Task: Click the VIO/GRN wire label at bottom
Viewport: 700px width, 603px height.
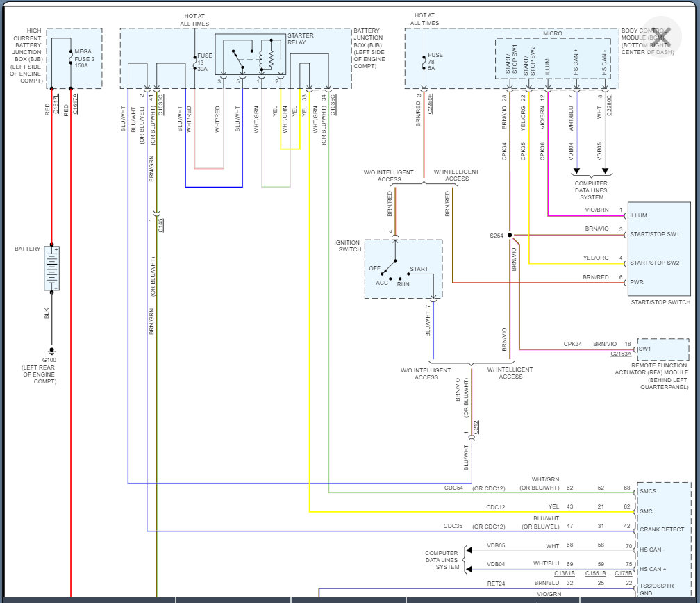Action: (x=549, y=594)
